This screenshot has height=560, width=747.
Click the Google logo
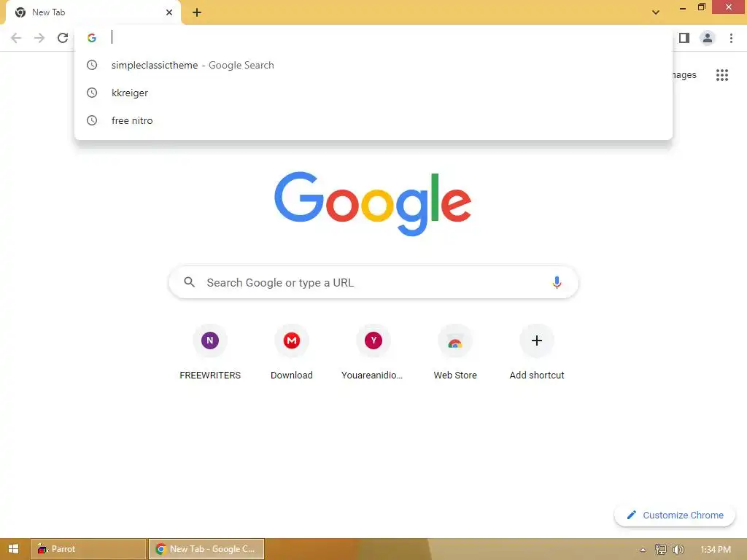(373, 203)
